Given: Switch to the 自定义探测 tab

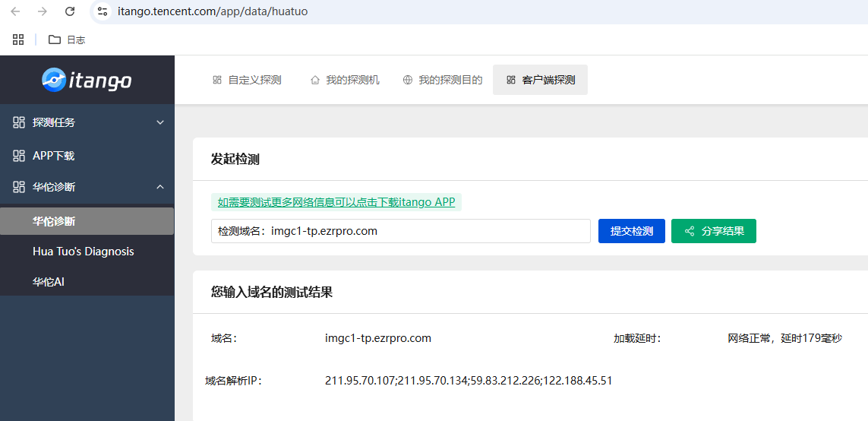Looking at the screenshot, I should [247, 80].
